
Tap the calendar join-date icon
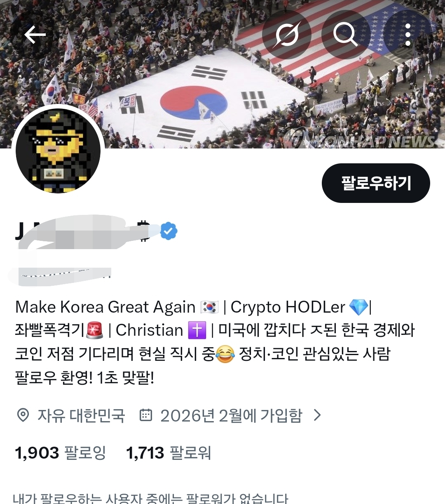tap(146, 415)
